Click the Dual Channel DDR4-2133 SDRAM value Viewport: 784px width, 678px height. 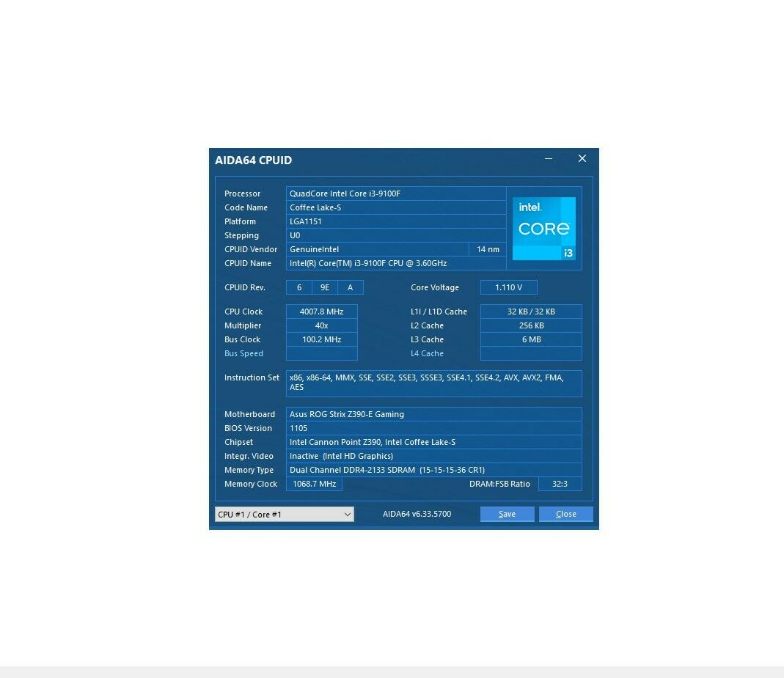coord(434,470)
